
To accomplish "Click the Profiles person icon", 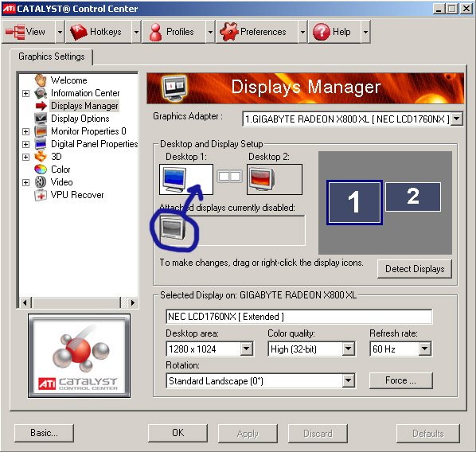I will (156, 32).
